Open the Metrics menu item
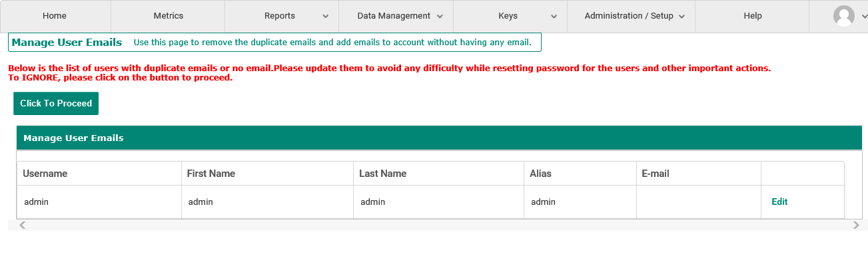The height and width of the screenshot is (274, 868). click(168, 16)
